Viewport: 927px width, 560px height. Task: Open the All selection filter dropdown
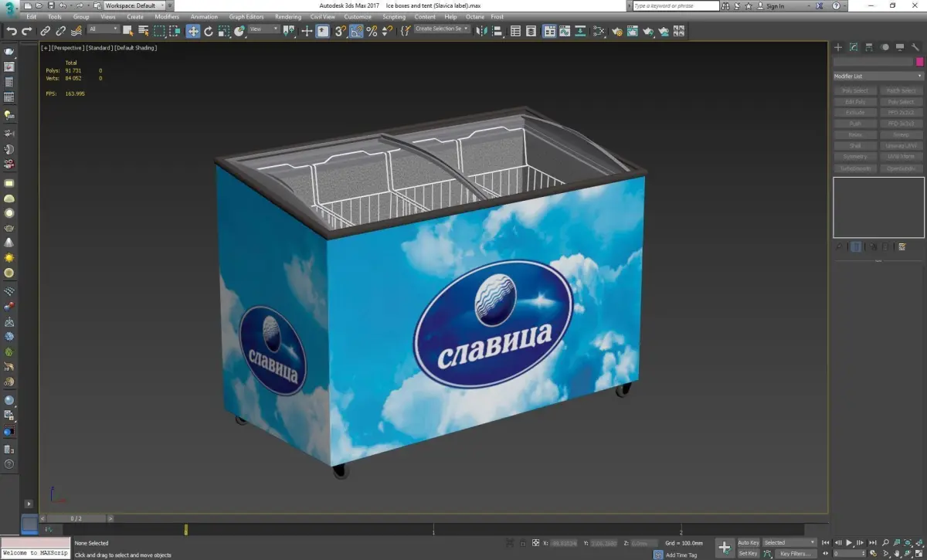pyautogui.click(x=103, y=29)
